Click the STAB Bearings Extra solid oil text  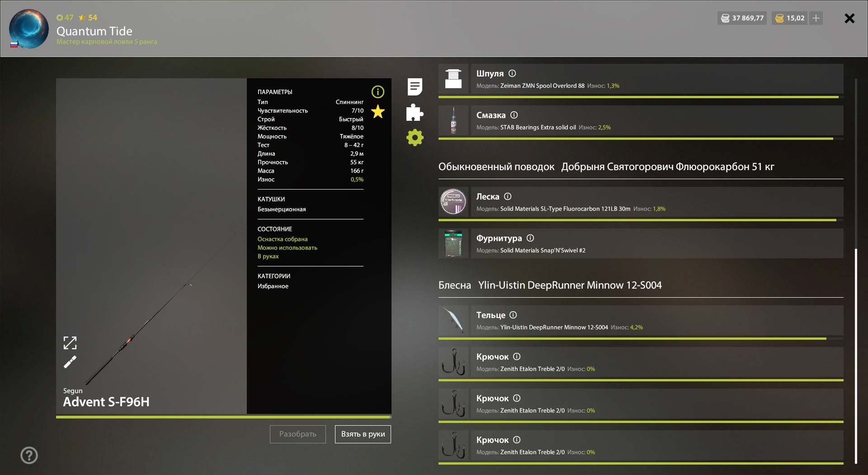tap(538, 128)
